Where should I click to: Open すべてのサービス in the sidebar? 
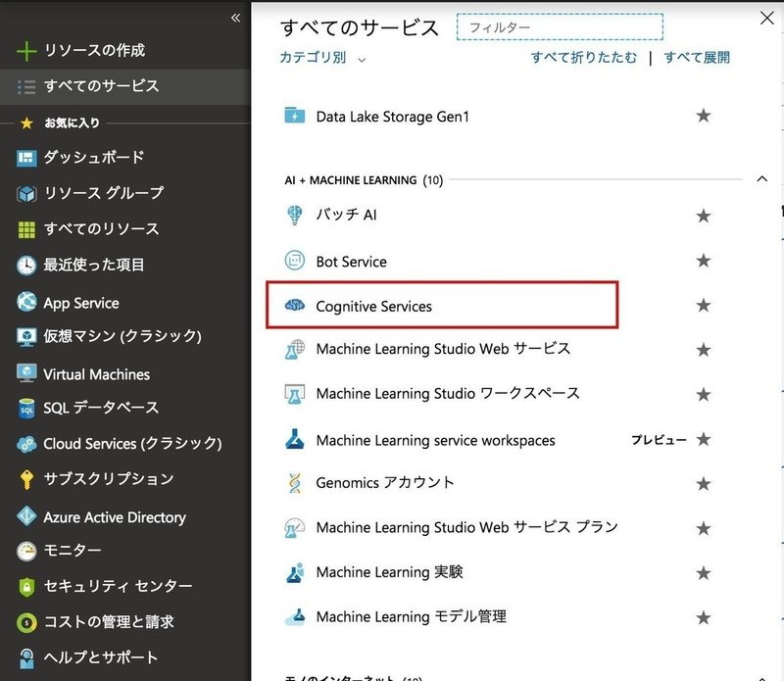125,87
